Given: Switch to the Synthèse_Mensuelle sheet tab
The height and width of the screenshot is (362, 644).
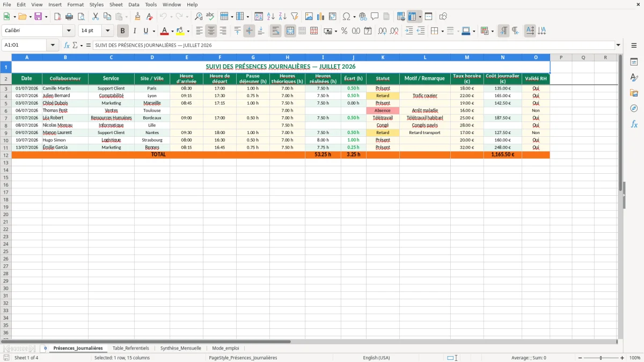Looking at the screenshot, I should click(180, 348).
